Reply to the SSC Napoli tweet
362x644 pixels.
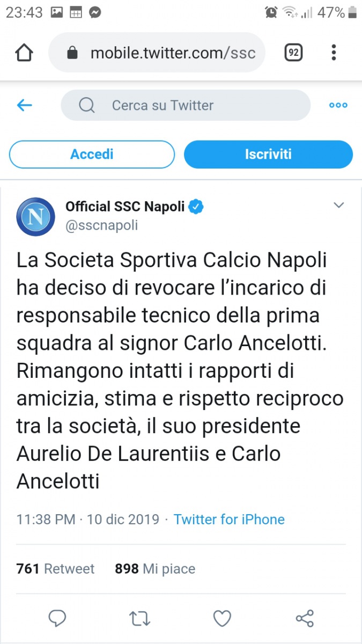pyautogui.click(x=57, y=619)
